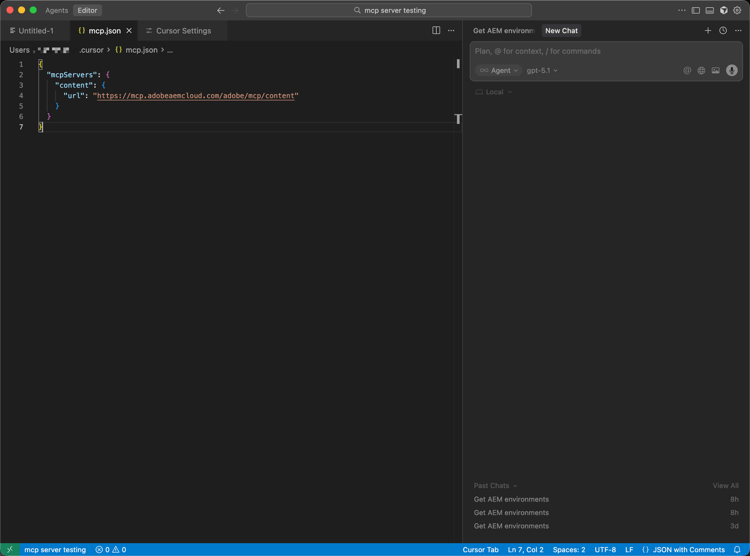Attach an image using the picture icon
The width and height of the screenshot is (750, 556).
[716, 71]
